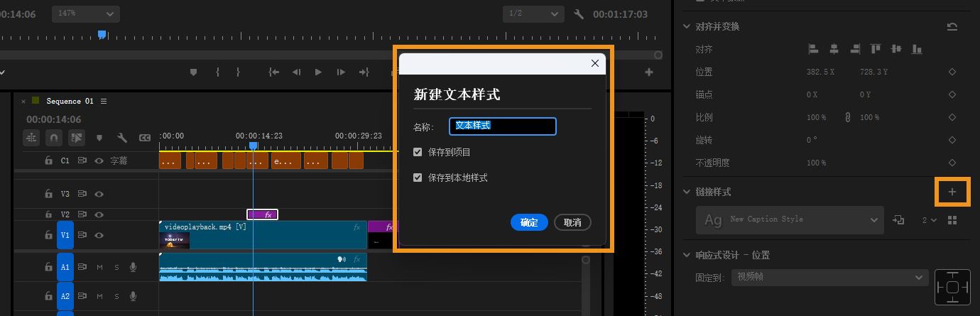
Task: Click the blue playhead in monitor ruler
Action: 102,34
